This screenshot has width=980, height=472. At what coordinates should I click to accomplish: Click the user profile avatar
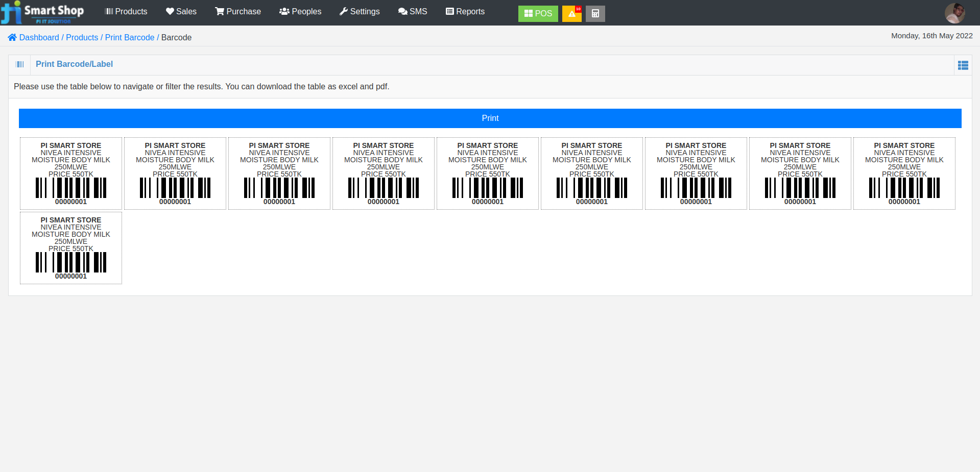click(x=954, y=13)
